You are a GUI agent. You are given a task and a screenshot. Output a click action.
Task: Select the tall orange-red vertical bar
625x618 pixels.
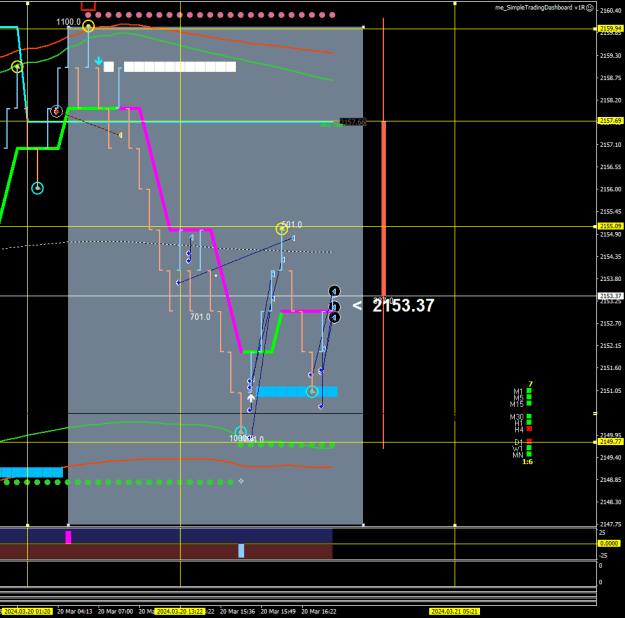[383, 209]
